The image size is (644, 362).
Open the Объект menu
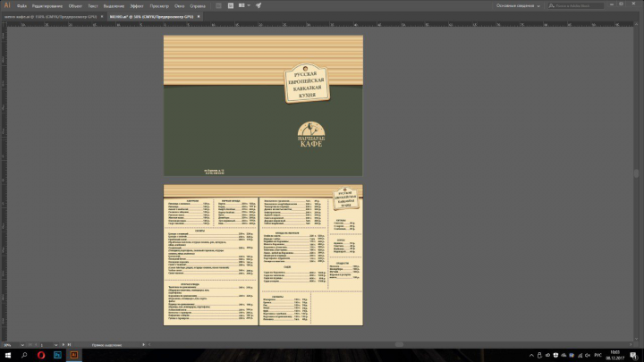point(75,6)
